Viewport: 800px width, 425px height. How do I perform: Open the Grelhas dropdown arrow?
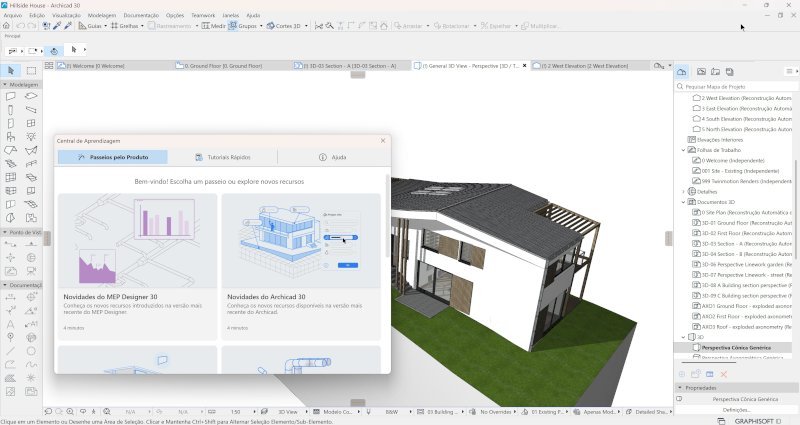(142, 26)
